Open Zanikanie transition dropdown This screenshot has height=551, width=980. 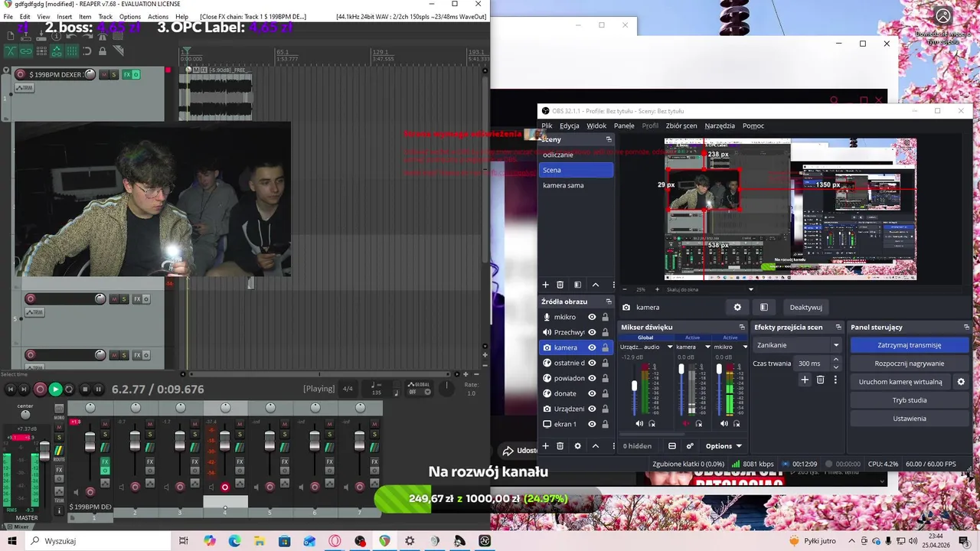coord(797,345)
